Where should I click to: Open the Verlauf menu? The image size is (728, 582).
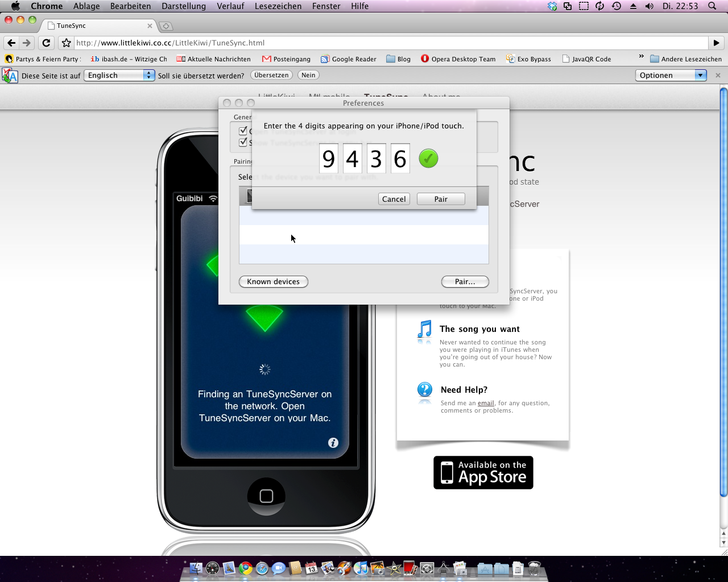click(x=230, y=6)
